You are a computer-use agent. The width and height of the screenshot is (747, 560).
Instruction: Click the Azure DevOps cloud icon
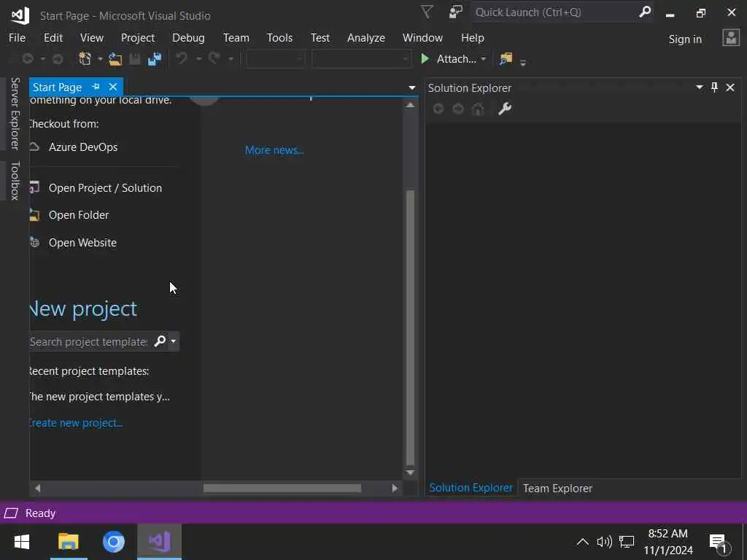click(x=34, y=147)
